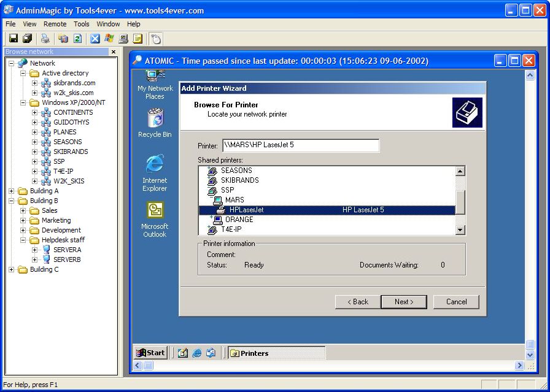Close the Browse network panel
Viewport: 550px width, 392px height.
(x=114, y=52)
